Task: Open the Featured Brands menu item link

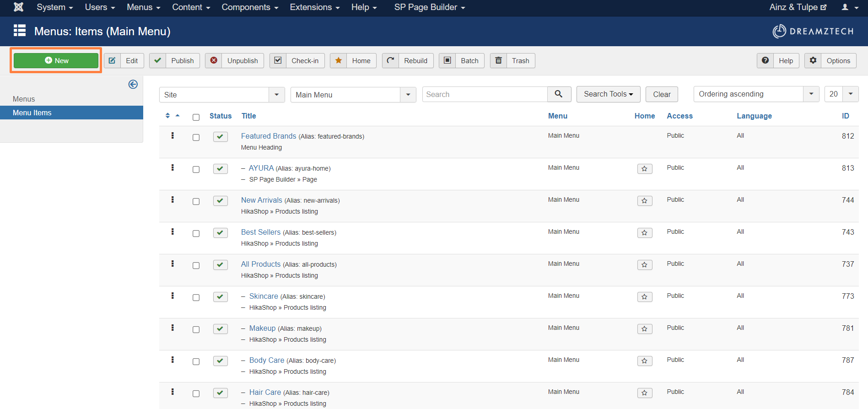Action: pyautogui.click(x=269, y=136)
